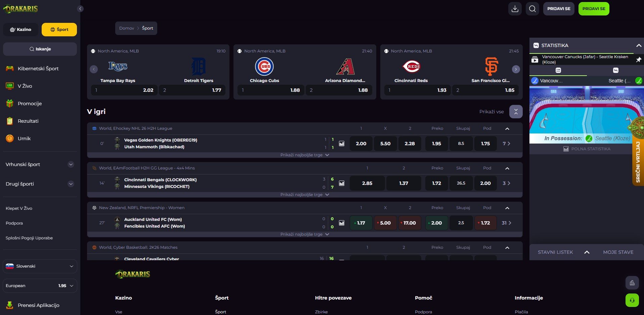The width and height of the screenshot is (644, 315).
Task: Click the green Prijavi Se button
Action: tap(594, 9)
